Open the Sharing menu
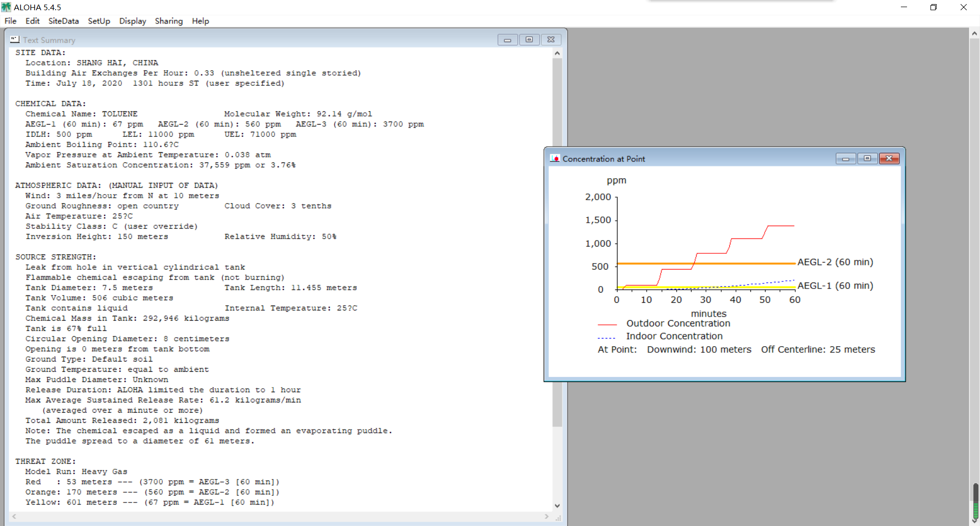Image resolution: width=980 pixels, height=526 pixels. [169, 21]
